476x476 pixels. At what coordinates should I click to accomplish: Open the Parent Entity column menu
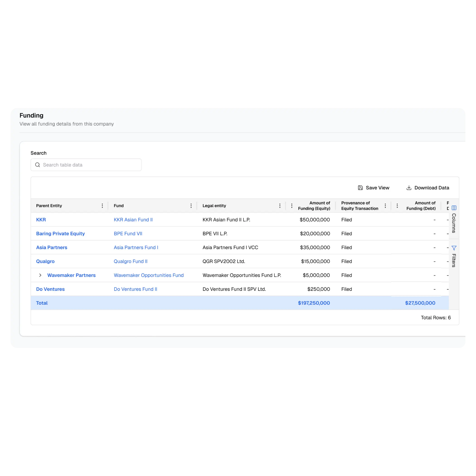tap(102, 206)
